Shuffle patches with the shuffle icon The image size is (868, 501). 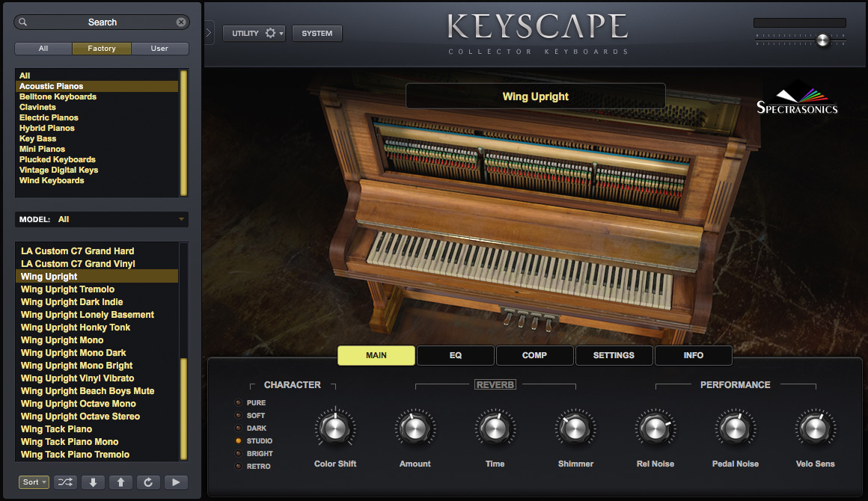pyautogui.click(x=65, y=482)
